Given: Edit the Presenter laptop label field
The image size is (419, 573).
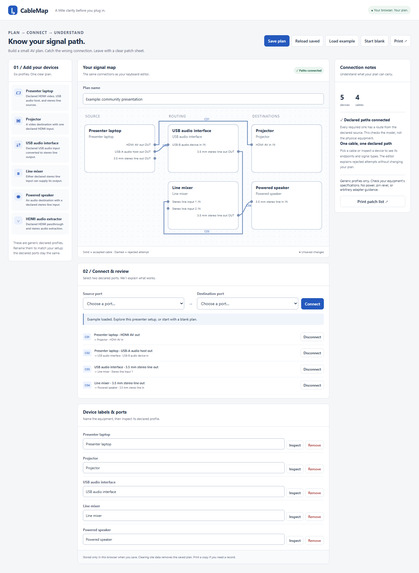Looking at the screenshot, I should click(183, 444).
